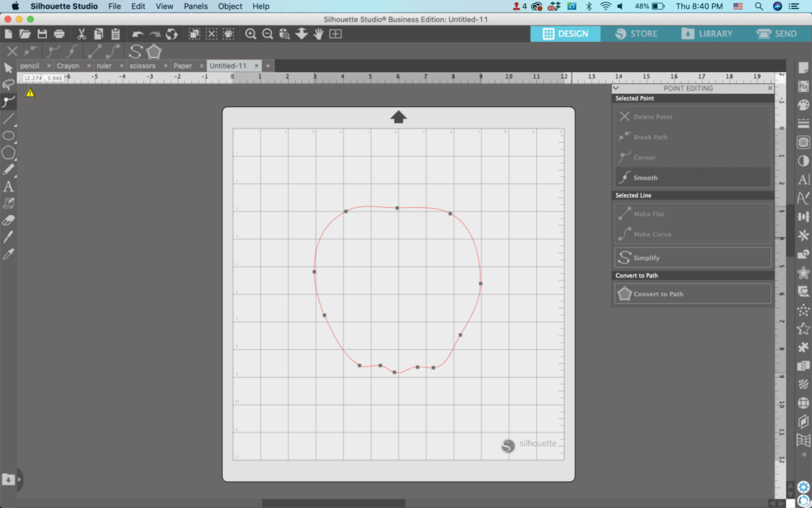Save the document with the floppy disk icon
The width and height of the screenshot is (812, 508).
click(42, 34)
